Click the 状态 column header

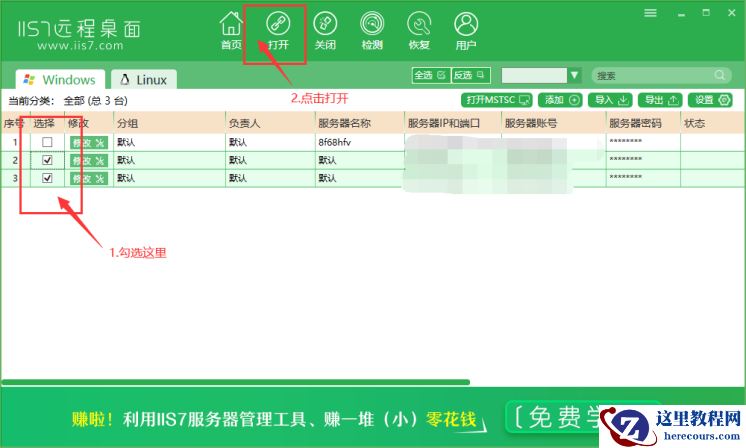(x=712, y=123)
